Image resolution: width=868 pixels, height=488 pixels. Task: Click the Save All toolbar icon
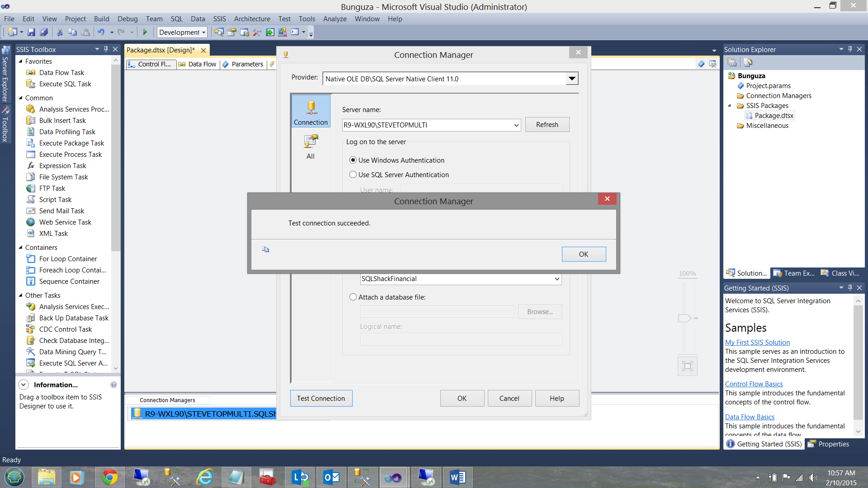pyautogui.click(x=44, y=32)
